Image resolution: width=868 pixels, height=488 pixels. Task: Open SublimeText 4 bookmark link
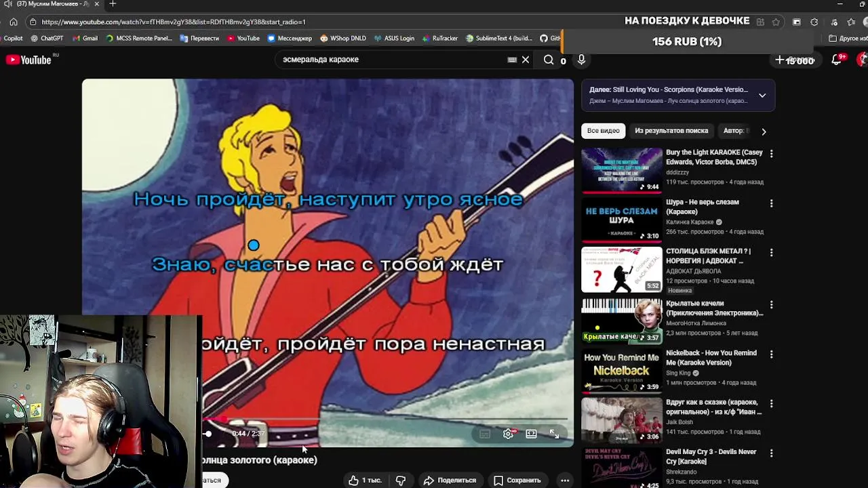point(499,39)
